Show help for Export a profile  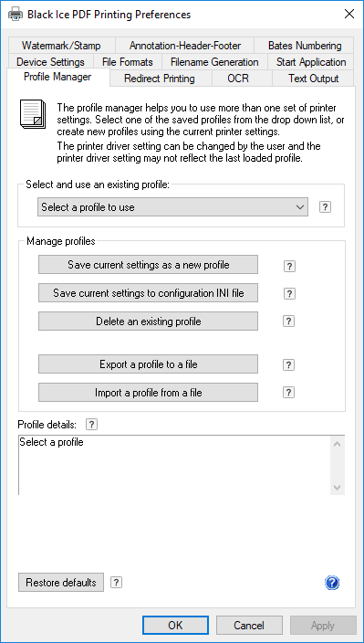pyautogui.click(x=288, y=364)
